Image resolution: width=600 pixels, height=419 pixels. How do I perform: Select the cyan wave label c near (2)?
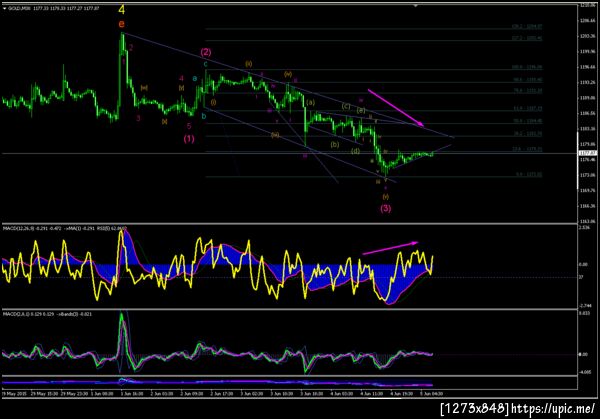pyautogui.click(x=205, y=64)
